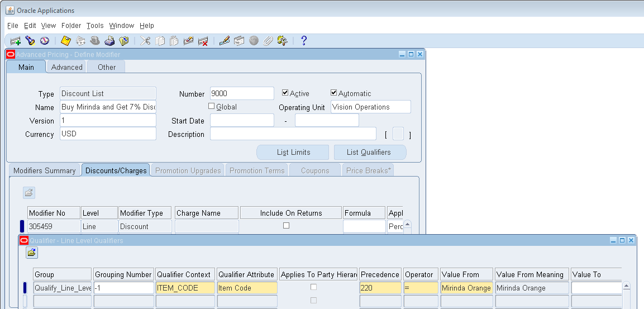Check Include On Returns for modifier 305459
Screen dimensions: 644x309
tap(287, 226)
